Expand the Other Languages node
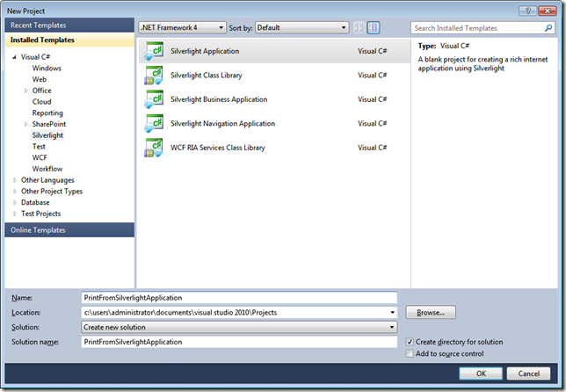The image size is (566, 392). [x=15, y=180]
